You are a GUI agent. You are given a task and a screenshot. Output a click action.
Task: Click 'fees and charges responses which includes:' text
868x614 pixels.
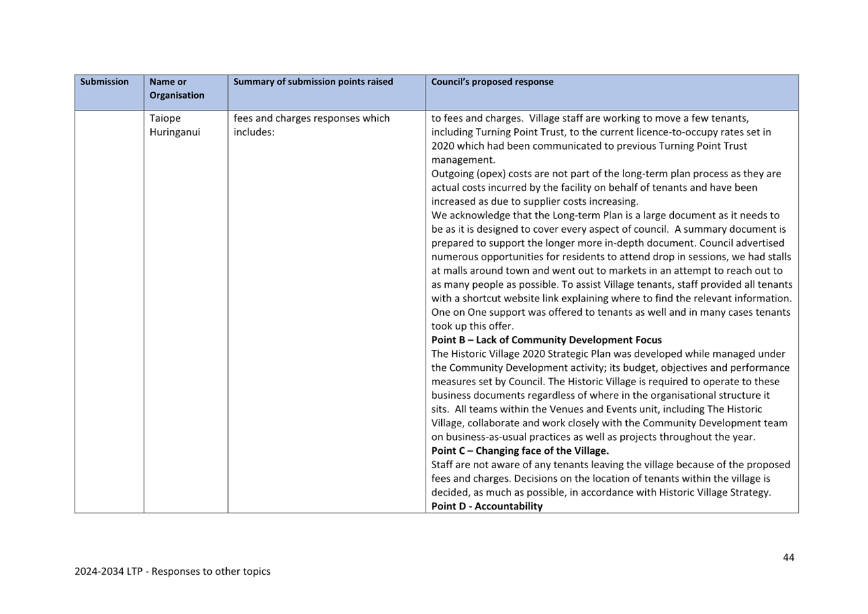pos(312,125)
